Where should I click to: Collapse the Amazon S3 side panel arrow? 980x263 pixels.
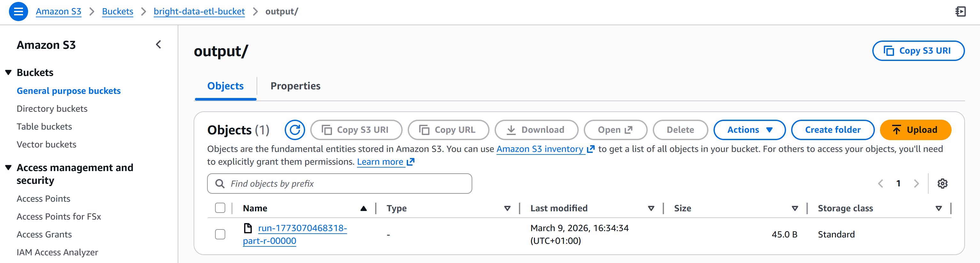[158, 45]
